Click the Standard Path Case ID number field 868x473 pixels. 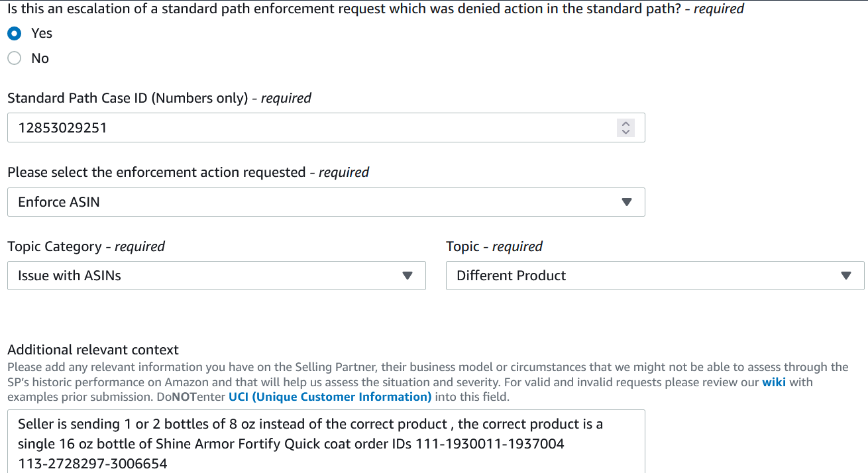click(x=326, y=128)
